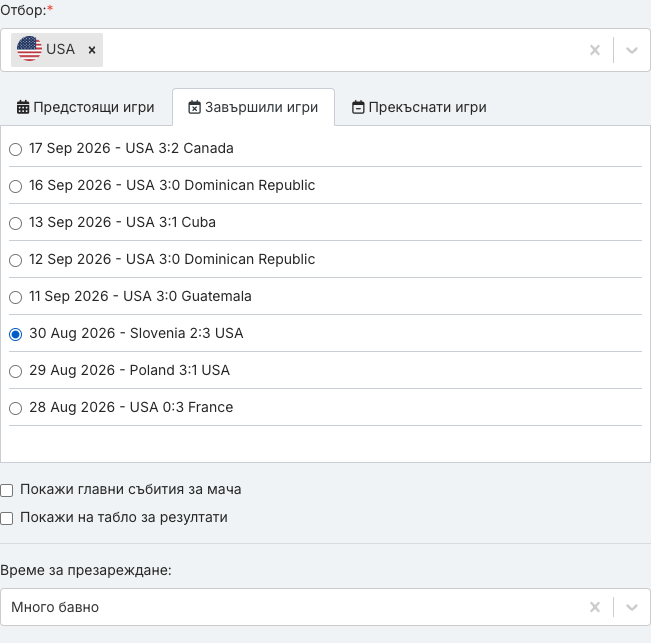Switch to the Завършили игри tab

253,107
